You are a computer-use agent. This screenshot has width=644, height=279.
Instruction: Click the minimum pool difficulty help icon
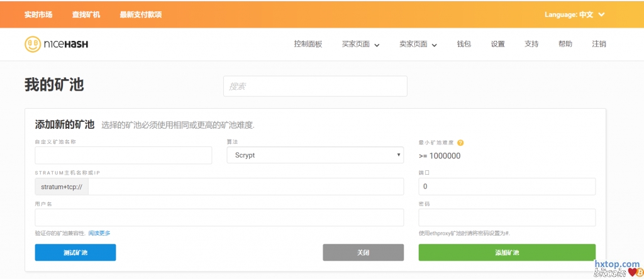point(460,143)
